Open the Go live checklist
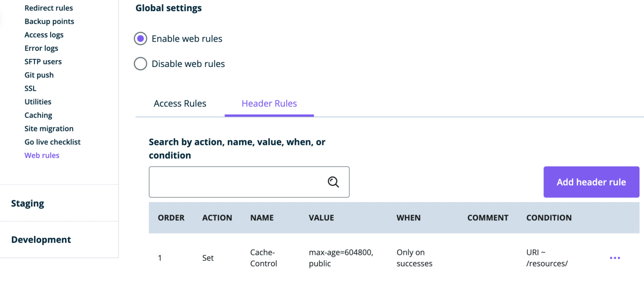 [52, 142]
